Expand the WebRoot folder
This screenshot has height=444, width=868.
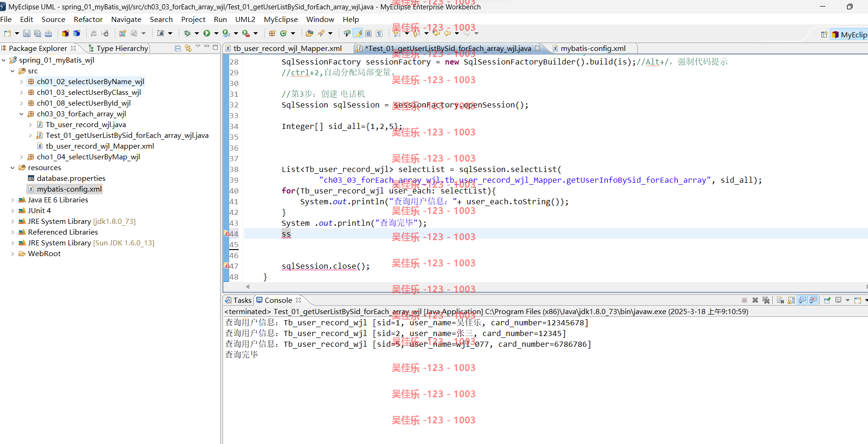13,254
